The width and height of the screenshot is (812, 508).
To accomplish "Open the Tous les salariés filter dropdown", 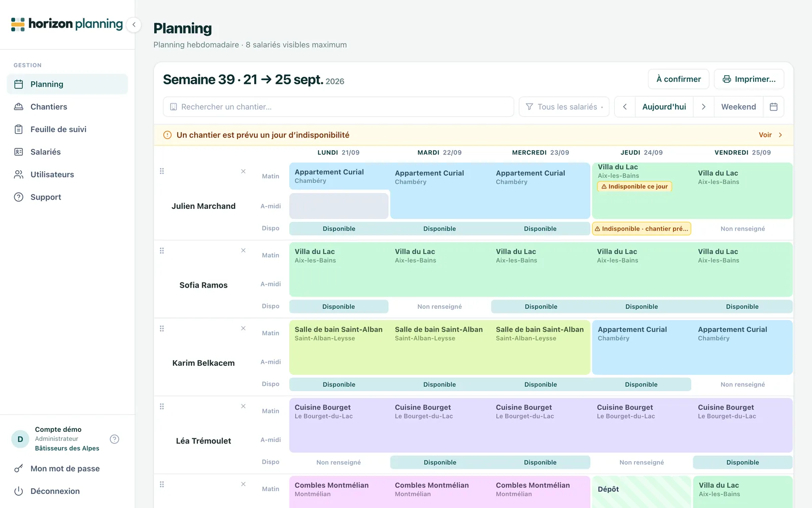I will coord(564,107).
